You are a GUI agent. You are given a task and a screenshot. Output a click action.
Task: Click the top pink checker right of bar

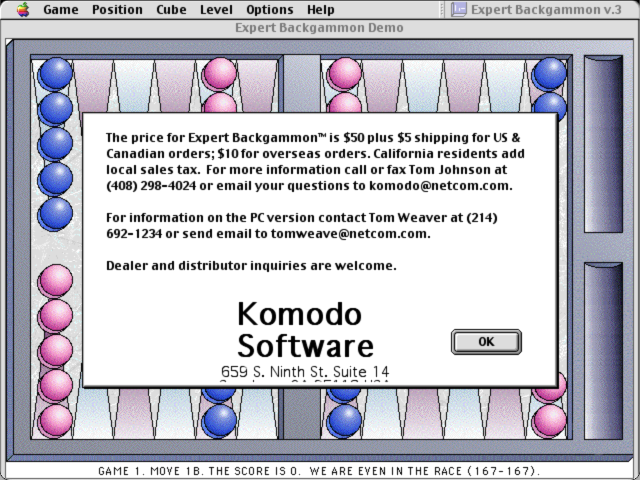click(344, 73)
